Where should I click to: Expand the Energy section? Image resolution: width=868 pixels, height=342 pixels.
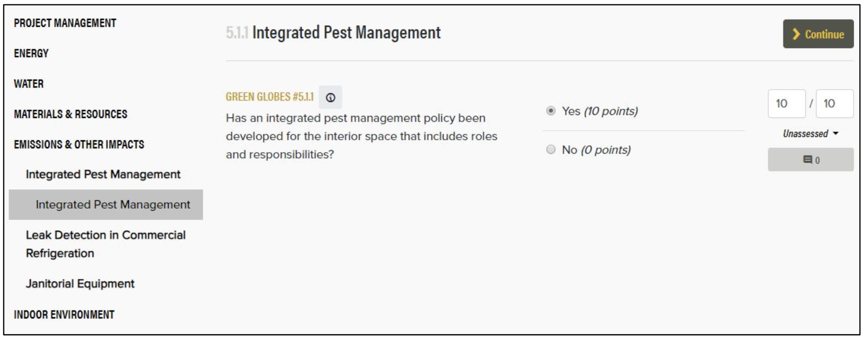pyautogui.click(x=31, y=54)
